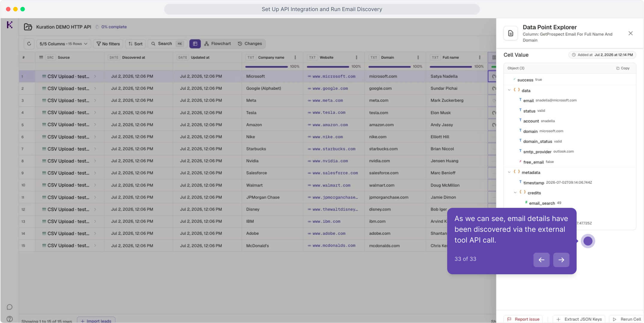The height and width of the screenshot is (323, 644).
Task: Go to next tour step arrow
Action: click(x=561, y=260)
